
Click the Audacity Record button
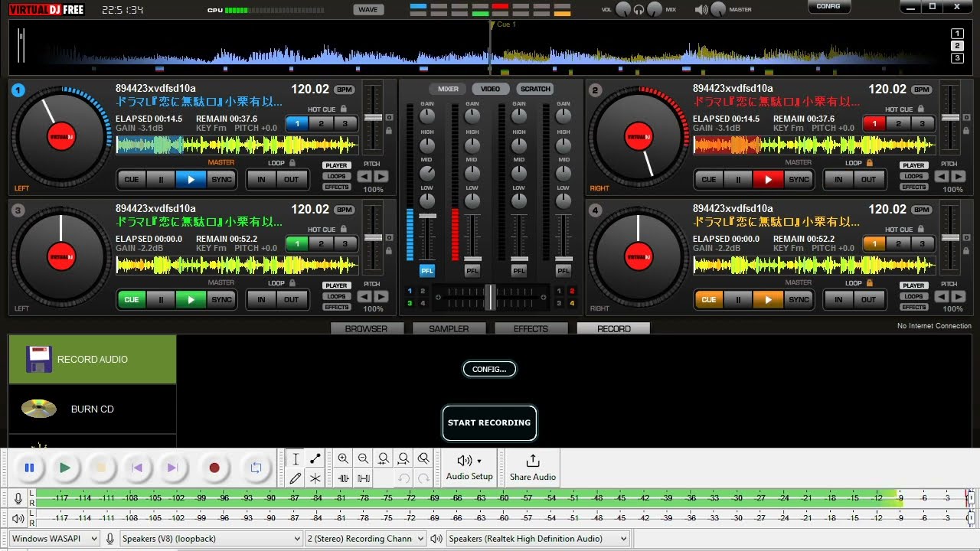[x=214, y=468]
